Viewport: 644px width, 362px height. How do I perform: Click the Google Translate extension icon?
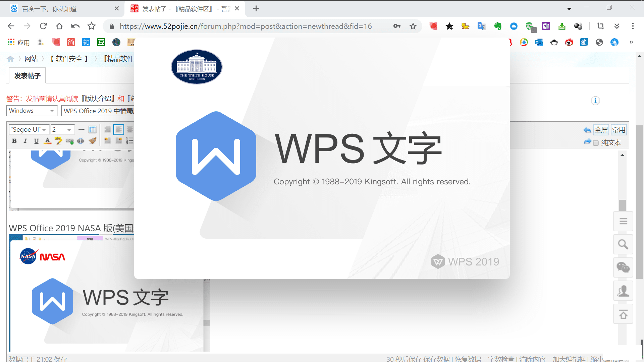[x=481, y=26]
